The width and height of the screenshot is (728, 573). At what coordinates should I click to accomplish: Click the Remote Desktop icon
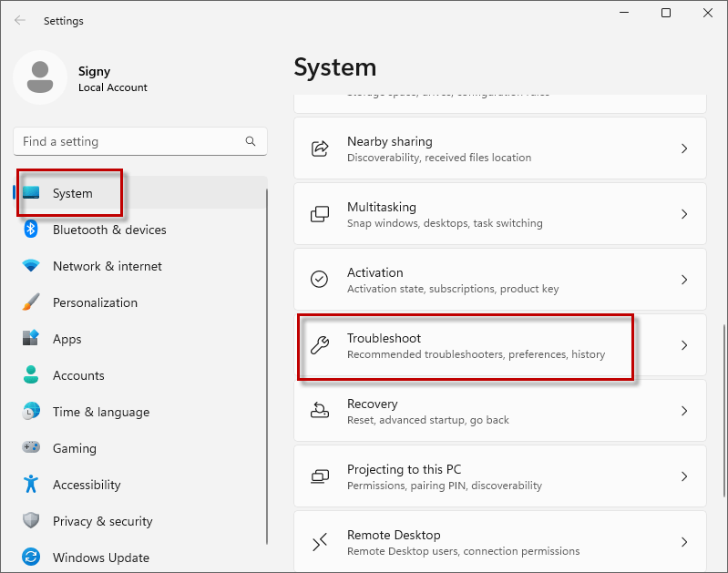[x=320, y=542]
